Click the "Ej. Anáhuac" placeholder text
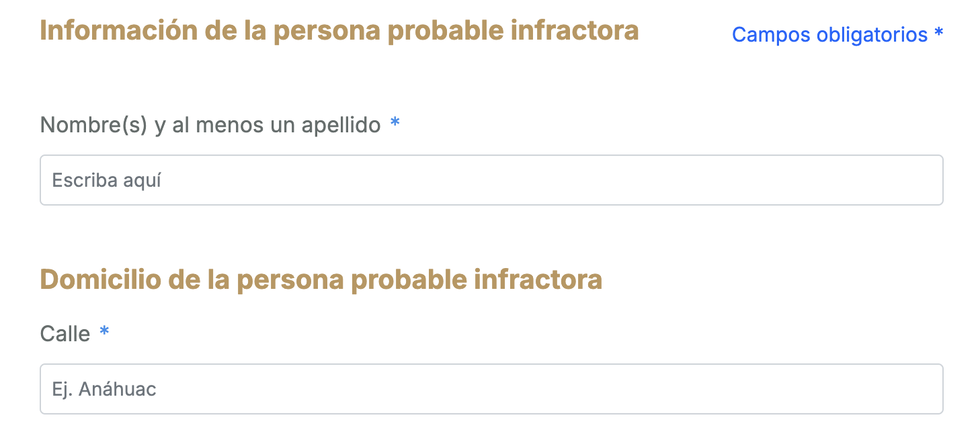This screenshot has width=980, height=438. pos(104,389)
